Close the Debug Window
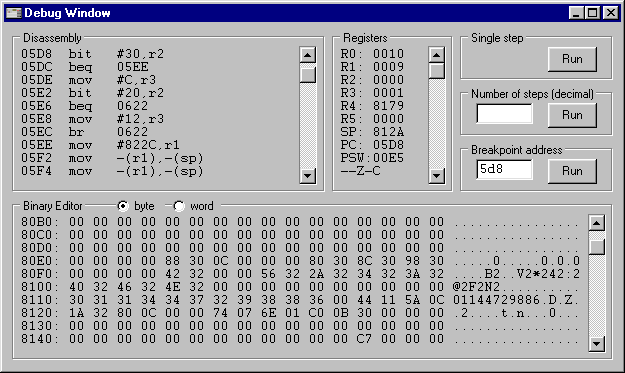The width and height of the screenshot is (625, 373). pos(611,13)
